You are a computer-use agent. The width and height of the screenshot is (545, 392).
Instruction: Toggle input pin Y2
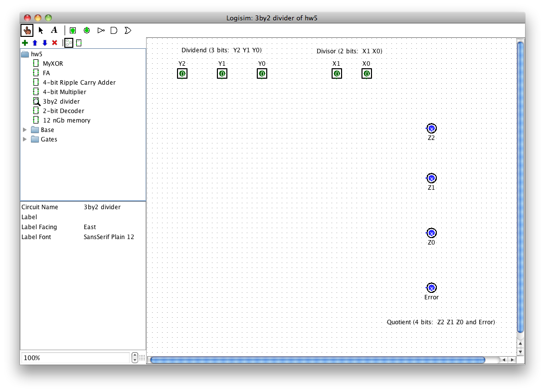click(182, 74)
